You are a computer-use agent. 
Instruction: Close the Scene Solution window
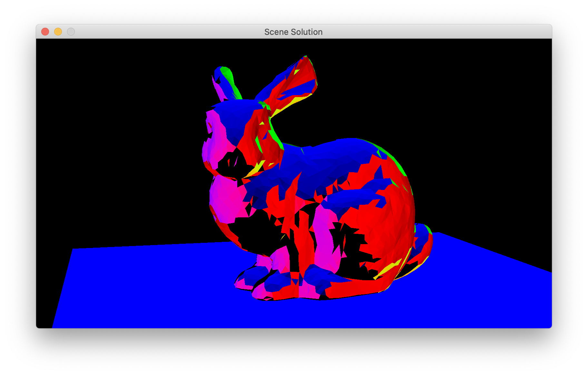45,32
